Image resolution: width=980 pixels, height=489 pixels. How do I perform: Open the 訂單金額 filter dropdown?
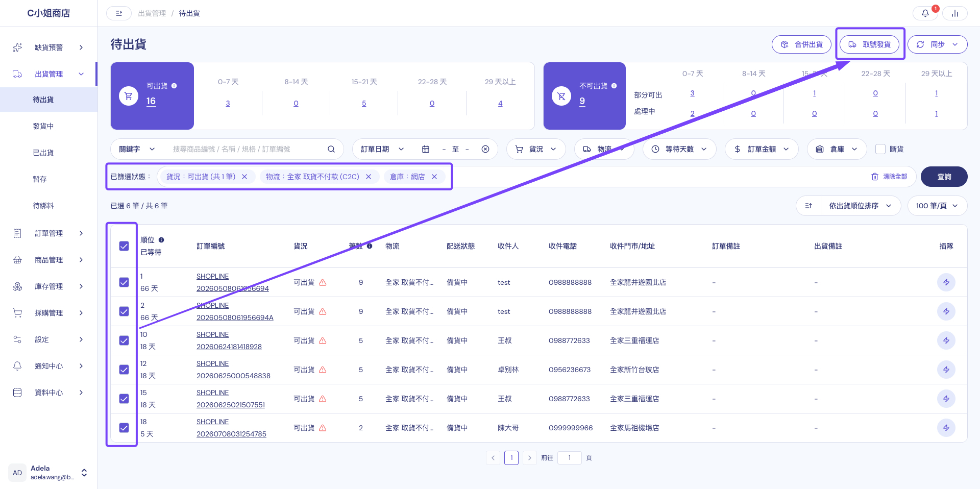tap(762, 149)
